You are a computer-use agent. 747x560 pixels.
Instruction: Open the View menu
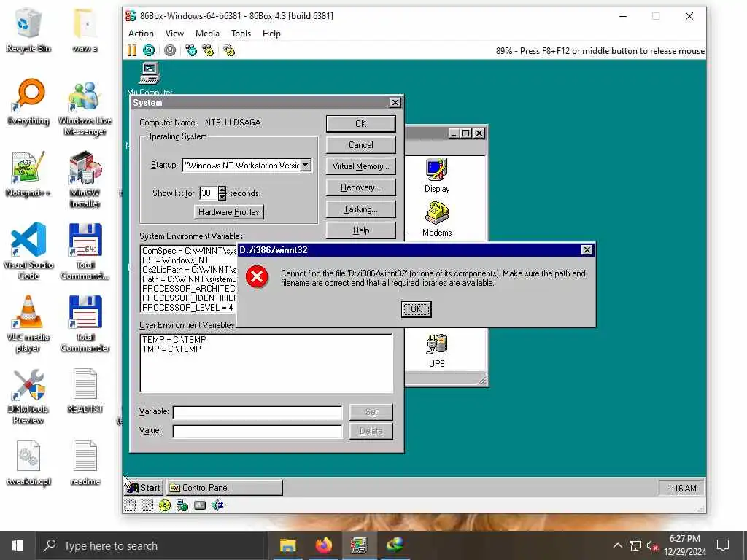[174, 34]
